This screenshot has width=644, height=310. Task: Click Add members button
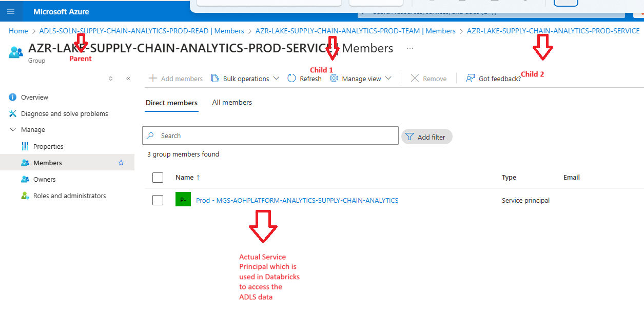[x=175, y=79]
